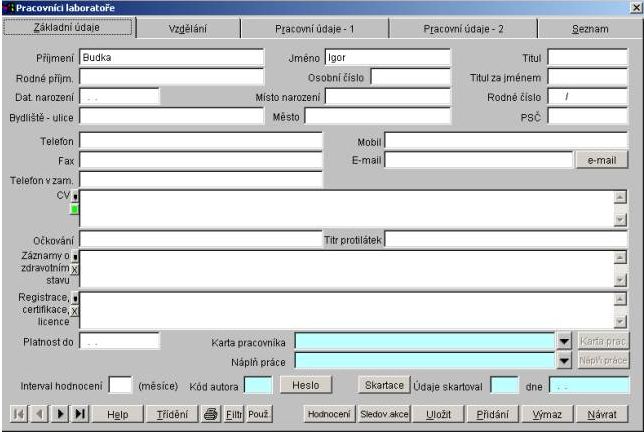The image size is (644, 432).
Task: Click the X beside Registrace, certifikace, licence
Action: tap(74, 311)
